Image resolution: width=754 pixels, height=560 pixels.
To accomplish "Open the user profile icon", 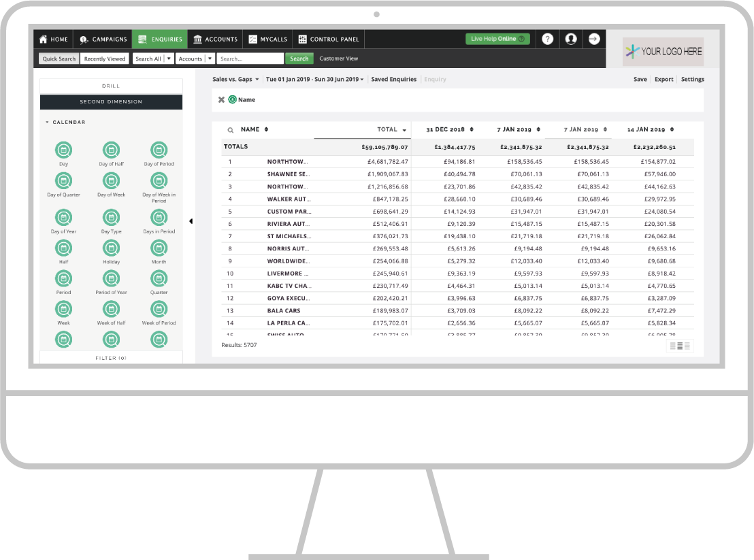I will point(571,39).
